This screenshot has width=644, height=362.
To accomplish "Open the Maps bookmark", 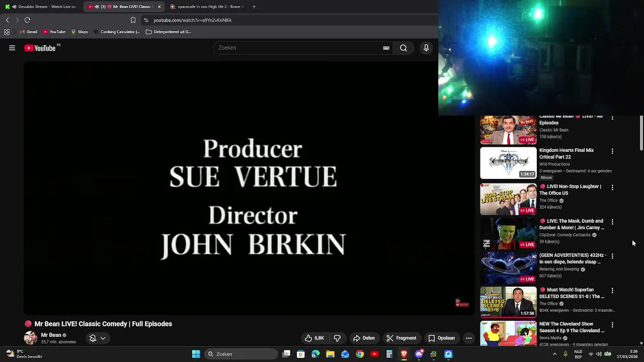I will 79,32.
